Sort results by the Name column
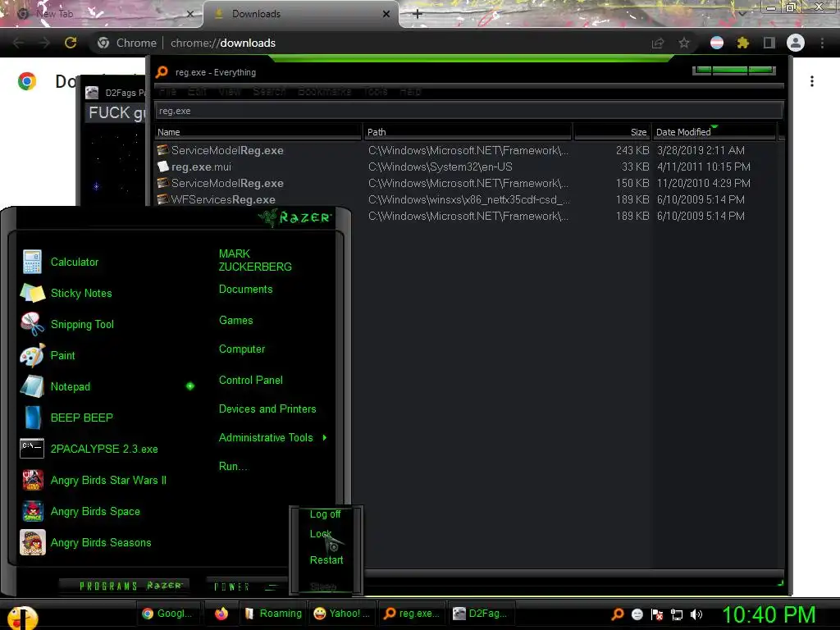840x630 pixels. click(x=258, y=132)
